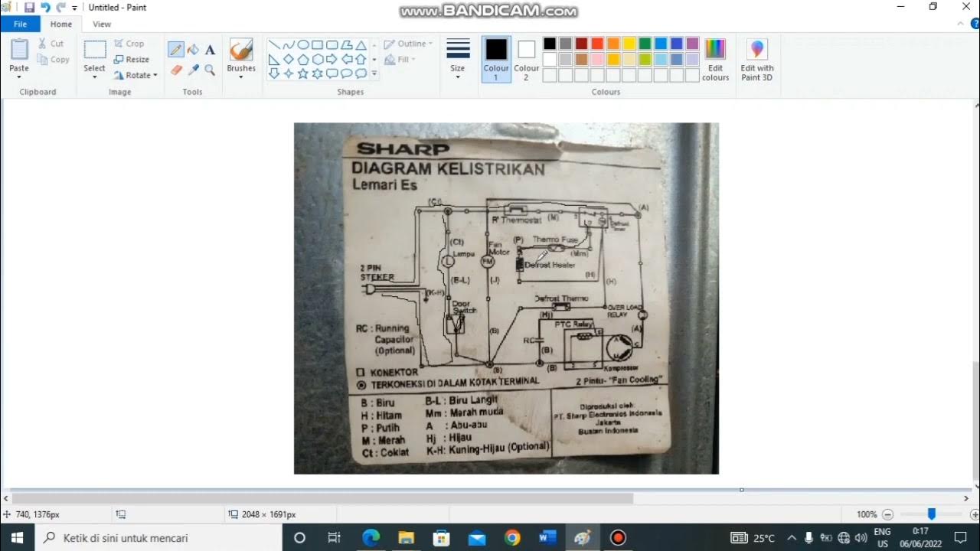Image resolution: width=980 pixels, height=551 pixels.
Task: Click the Brushes icon
Action: point(241,50)
